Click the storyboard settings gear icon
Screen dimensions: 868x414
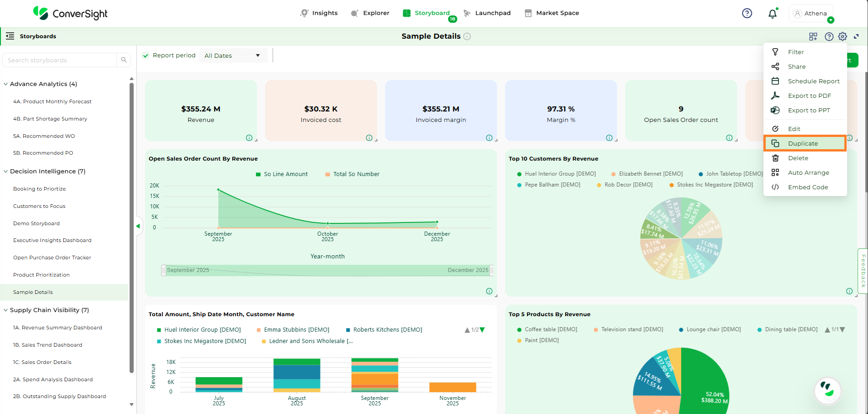[x=843, y=36]
